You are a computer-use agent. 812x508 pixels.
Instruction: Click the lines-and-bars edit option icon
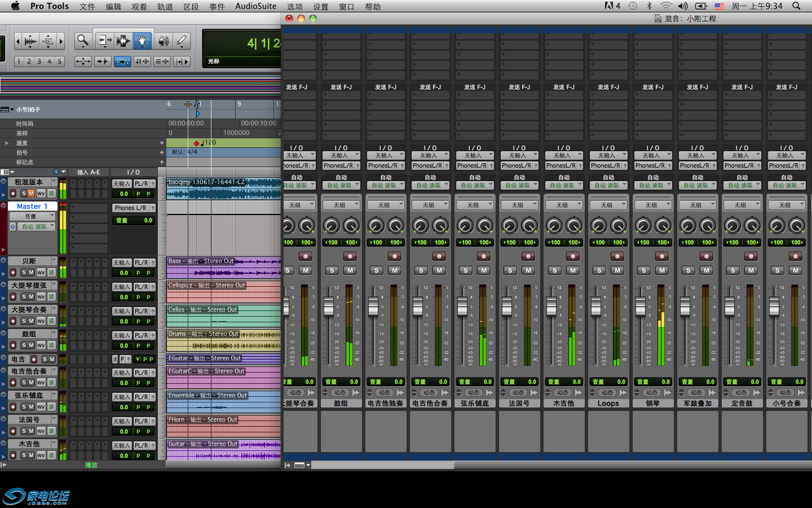pyautogui.click(x=162, y=61)
